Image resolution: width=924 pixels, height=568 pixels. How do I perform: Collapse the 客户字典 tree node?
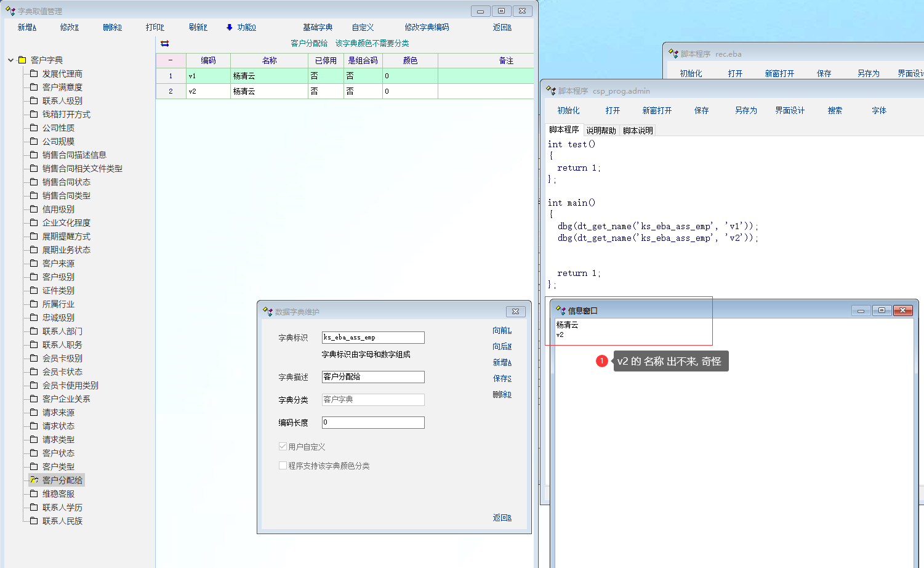tap(11, 60)
